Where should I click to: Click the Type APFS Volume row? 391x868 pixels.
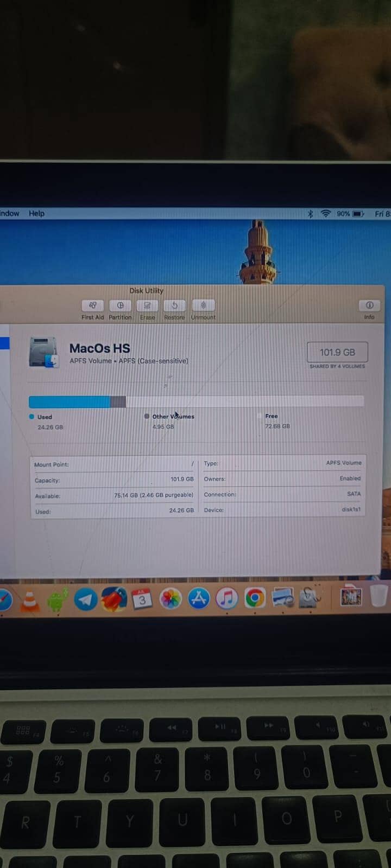point(282,463)
